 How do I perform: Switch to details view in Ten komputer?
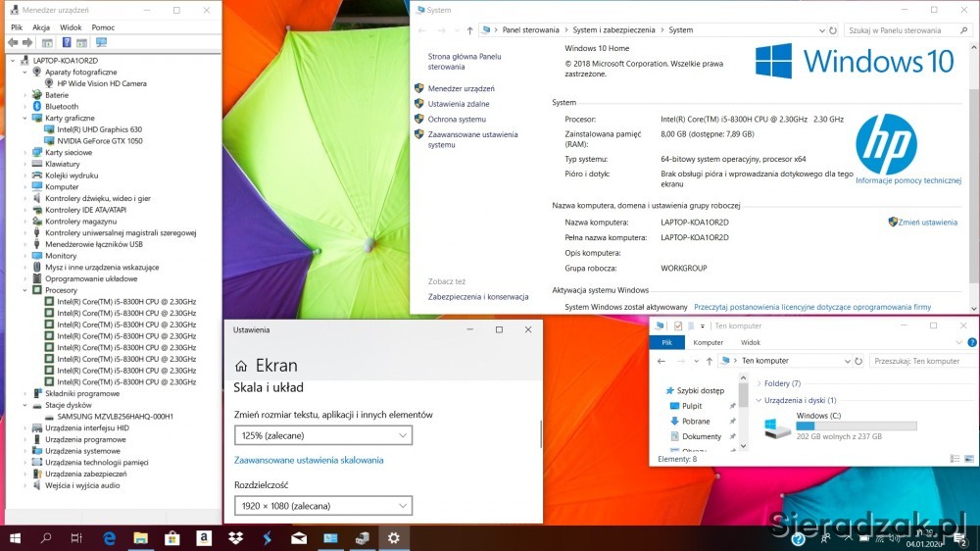(955, 459)
